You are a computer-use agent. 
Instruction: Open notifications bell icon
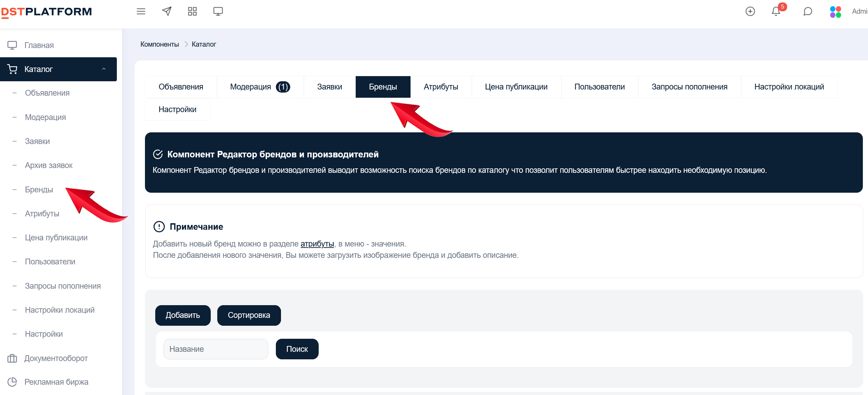pos(776,11)
